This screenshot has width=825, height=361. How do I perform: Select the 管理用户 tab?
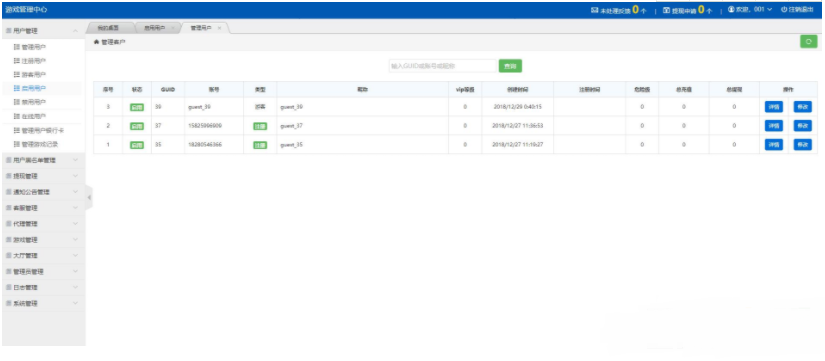(x=201, y=28)
